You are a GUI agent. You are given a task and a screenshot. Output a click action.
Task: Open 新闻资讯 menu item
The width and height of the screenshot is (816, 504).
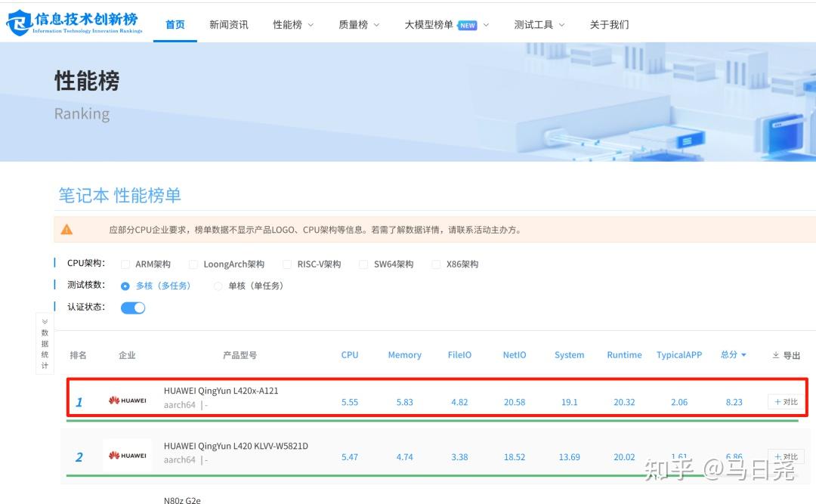[228, 24]
